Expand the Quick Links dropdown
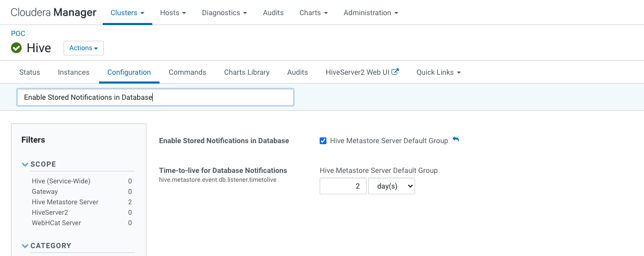 tap(439, 72)
